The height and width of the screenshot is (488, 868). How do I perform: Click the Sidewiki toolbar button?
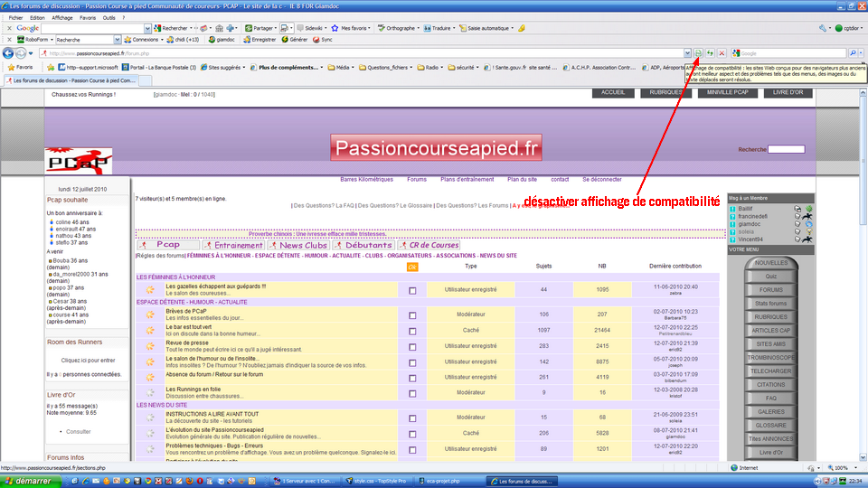[310, 28]
